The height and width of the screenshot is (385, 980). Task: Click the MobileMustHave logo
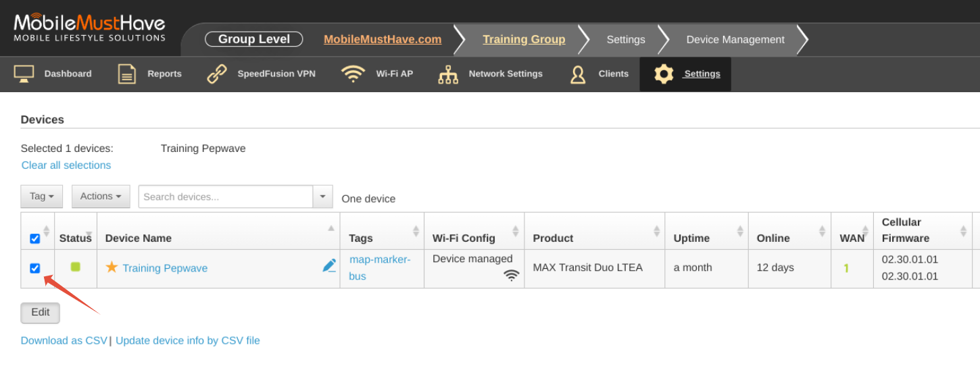(x=90, y=28)
